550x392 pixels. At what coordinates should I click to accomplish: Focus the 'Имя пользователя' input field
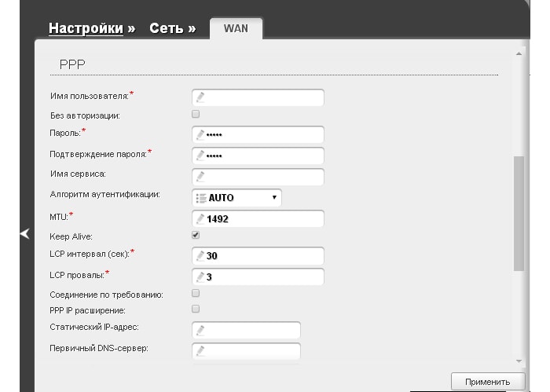[x=258, y=97]
